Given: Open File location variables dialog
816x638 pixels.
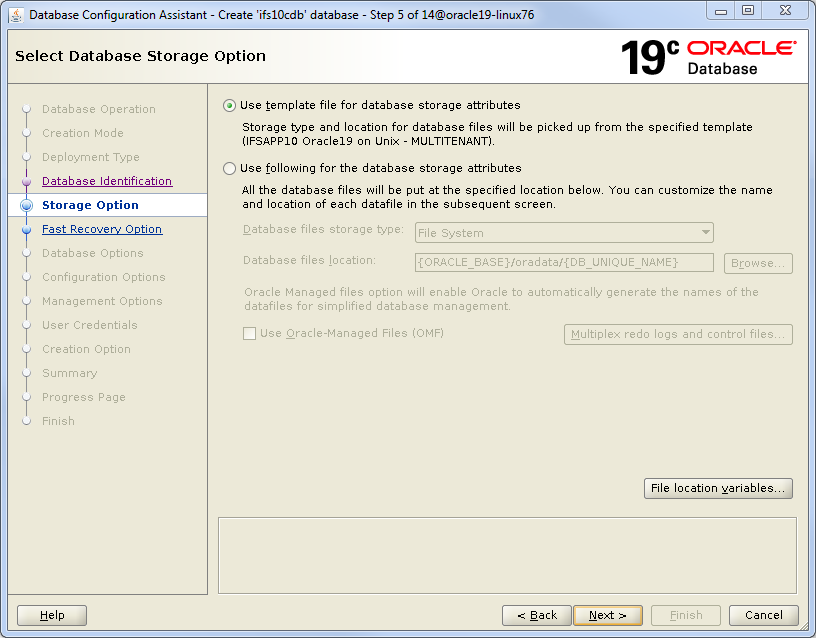Looking at the screenshot, I should (718, 488).
